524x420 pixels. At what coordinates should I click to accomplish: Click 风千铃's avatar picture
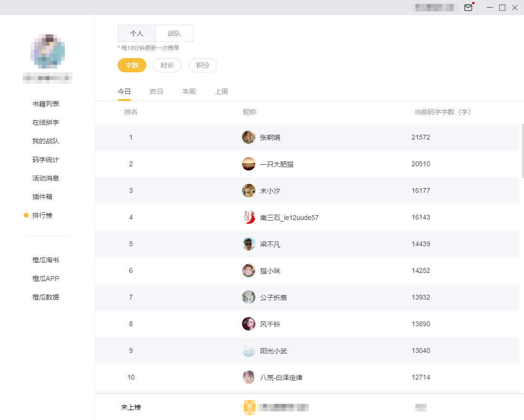[249, 324]
